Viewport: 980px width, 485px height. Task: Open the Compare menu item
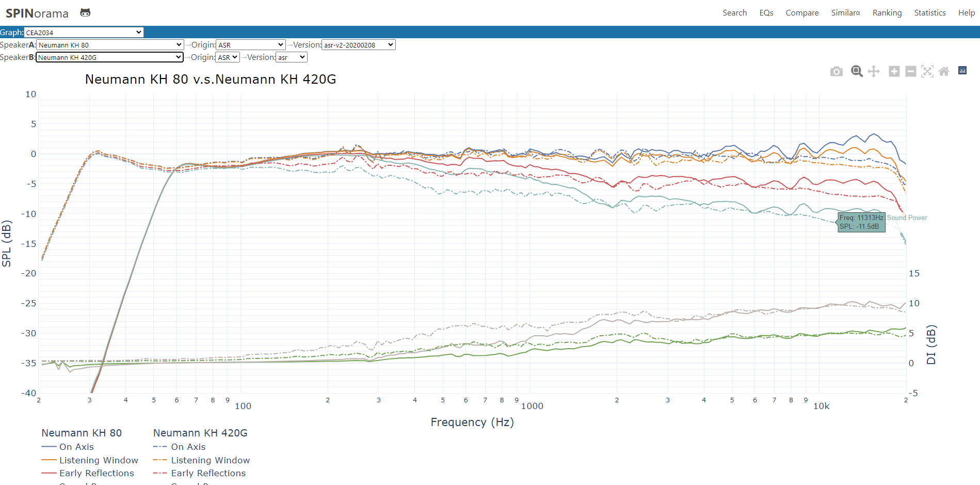802,13
